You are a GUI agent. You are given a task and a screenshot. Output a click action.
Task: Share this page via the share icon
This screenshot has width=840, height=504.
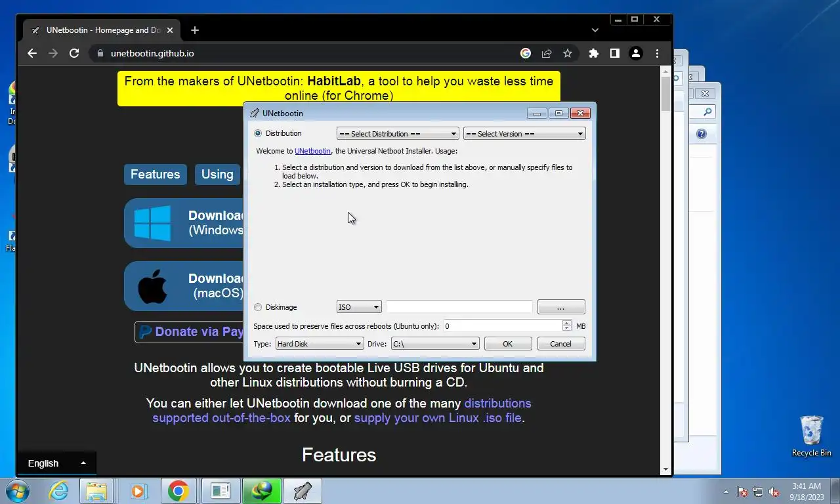tap(547, 53)
